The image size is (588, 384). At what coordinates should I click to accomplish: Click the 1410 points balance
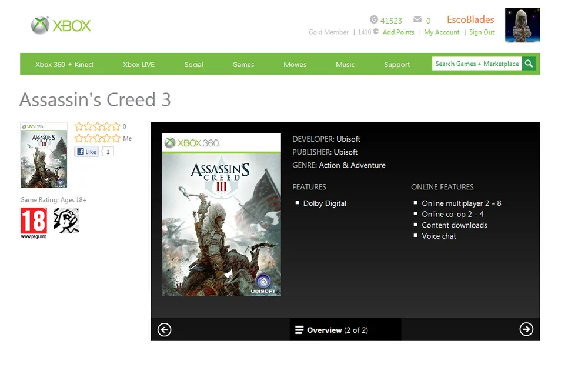(x=365, y=32)
